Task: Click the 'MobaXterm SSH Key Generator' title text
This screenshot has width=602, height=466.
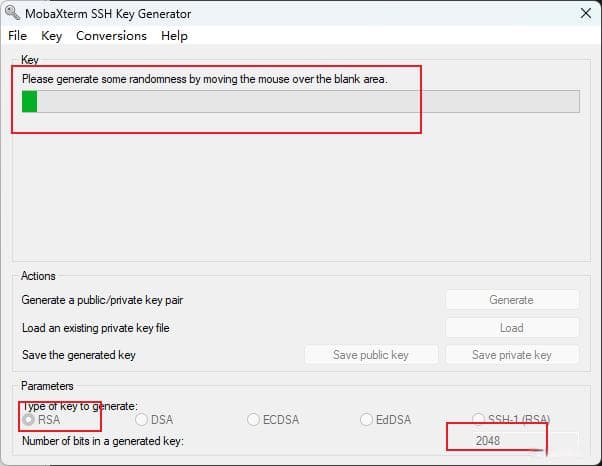Action: [108, 14]
